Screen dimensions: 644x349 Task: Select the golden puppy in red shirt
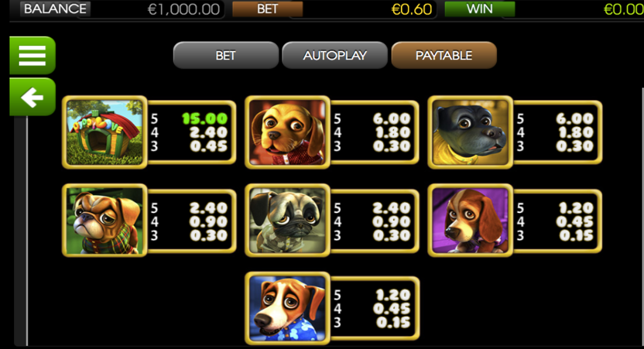click(287, 132)
